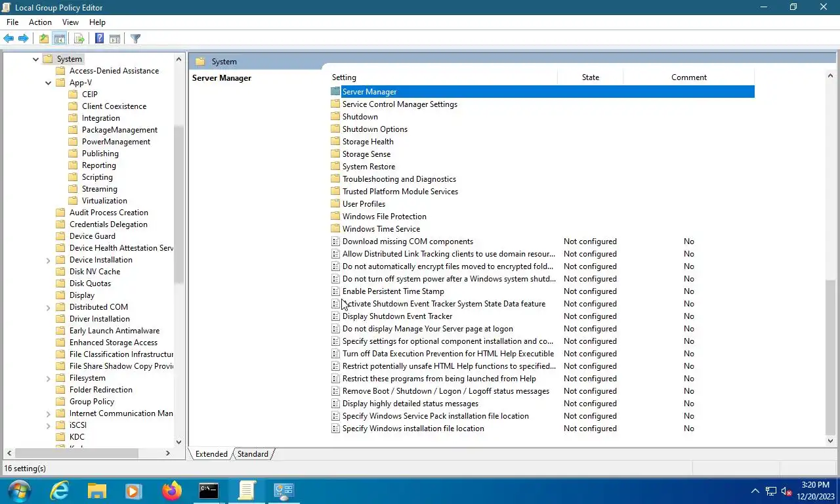
Task: Collapse the App-V tree node
Action: tap(48, 83)
